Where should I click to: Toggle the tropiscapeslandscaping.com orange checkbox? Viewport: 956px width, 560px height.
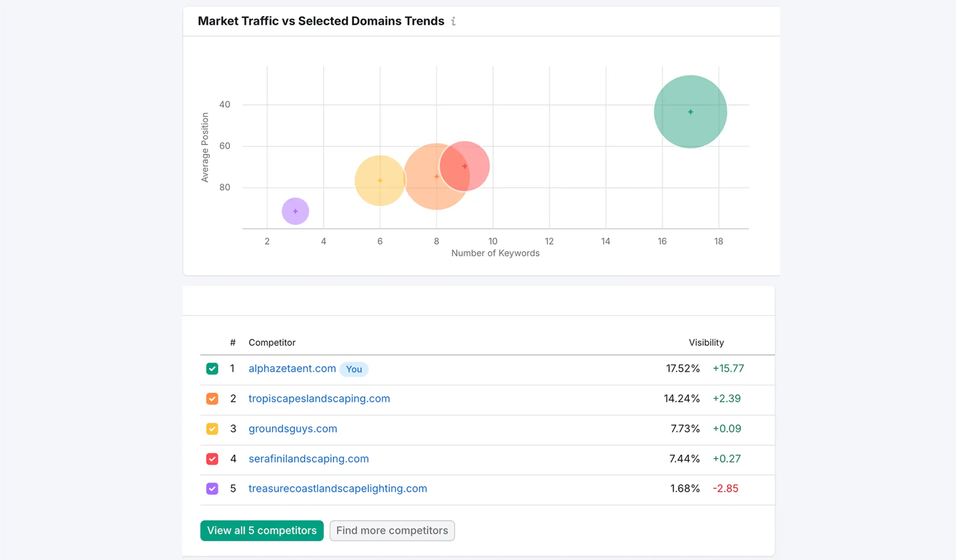212,398
